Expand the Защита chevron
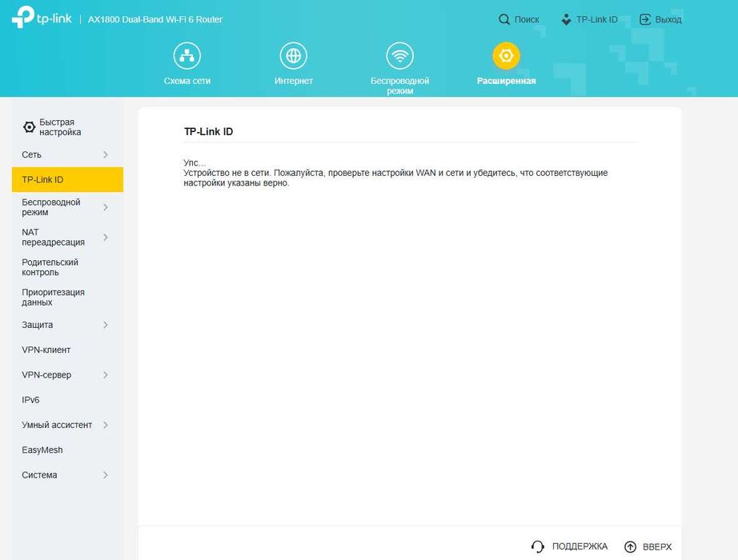The height and width of the screenshot is (560, 738). click(x=106, y=325)
